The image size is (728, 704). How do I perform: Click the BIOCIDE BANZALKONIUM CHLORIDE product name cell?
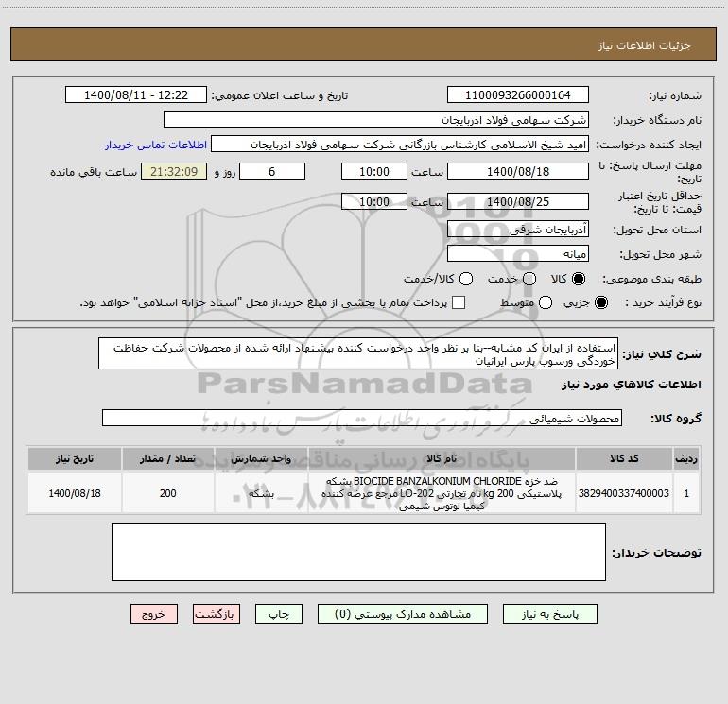(442, 493)
